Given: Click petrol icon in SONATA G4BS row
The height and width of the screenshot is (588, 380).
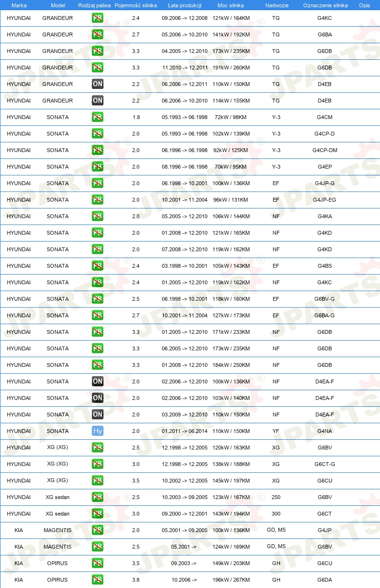Looking at the screenshot, I should click(98, 266).
